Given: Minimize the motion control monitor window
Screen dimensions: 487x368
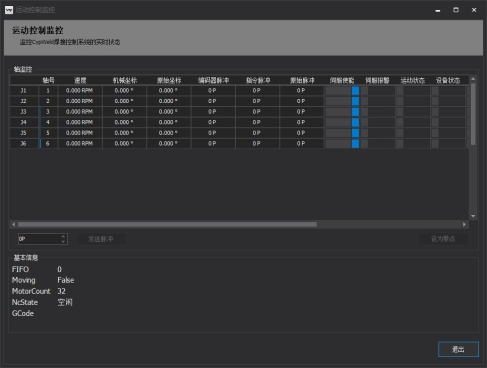Looking at the screenshot, I should pos(438,10).
